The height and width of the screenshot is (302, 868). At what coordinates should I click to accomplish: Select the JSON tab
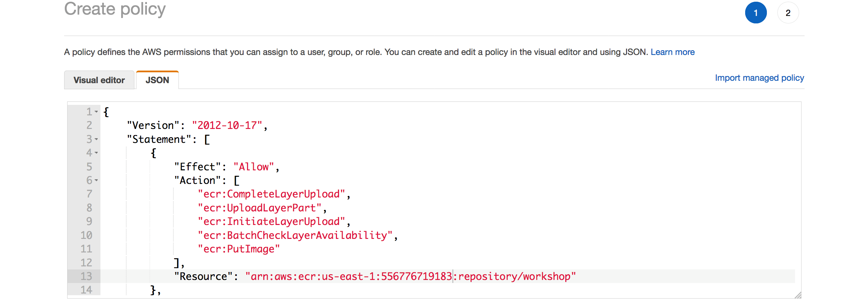[x=157, y=80]
